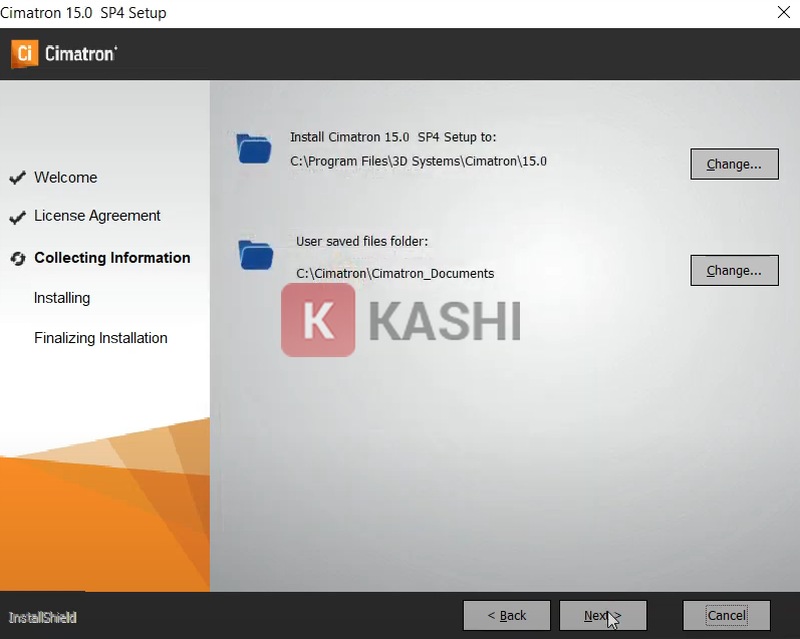Select the Installing step in sidebar
The image size is (800, 639).
(62, 298)
